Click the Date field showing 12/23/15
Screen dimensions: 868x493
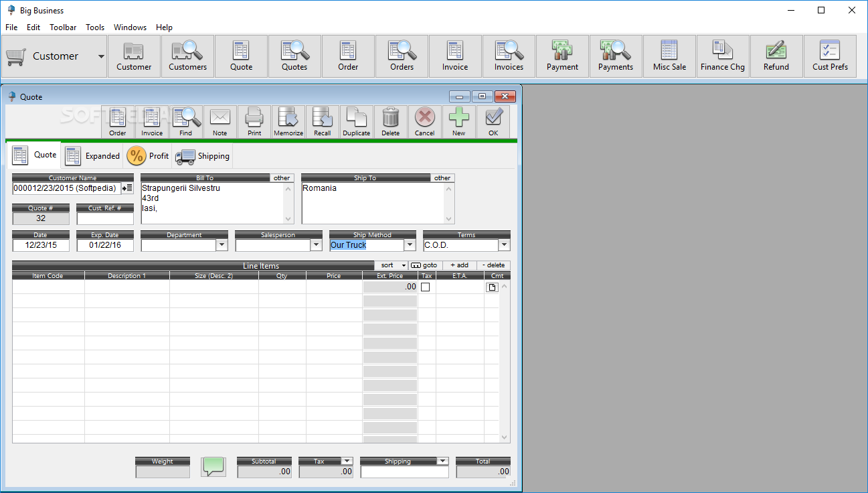point(41,245)
